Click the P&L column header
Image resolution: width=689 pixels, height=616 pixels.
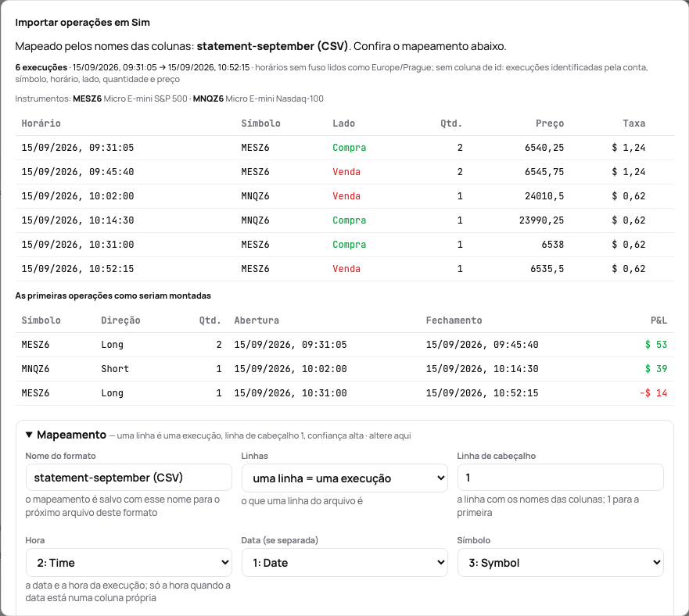point(658,321)
